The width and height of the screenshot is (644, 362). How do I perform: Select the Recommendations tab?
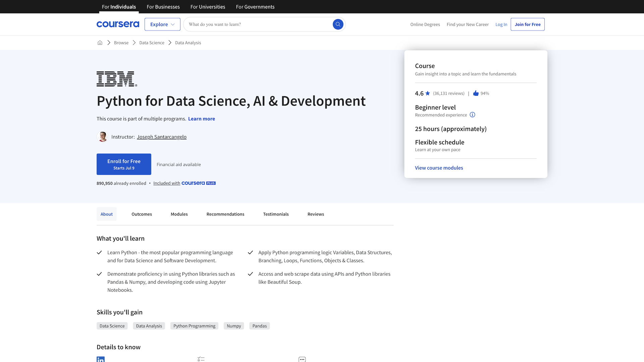point(225,214)
